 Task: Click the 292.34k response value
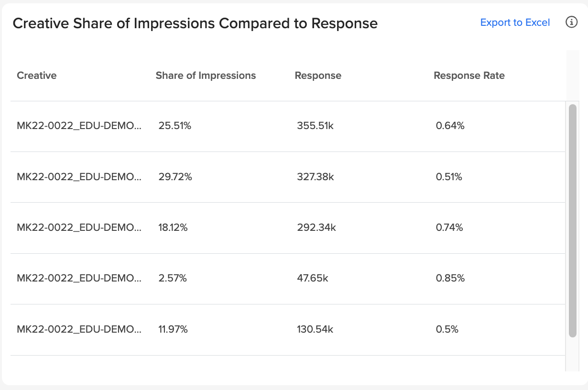point(316,227)
